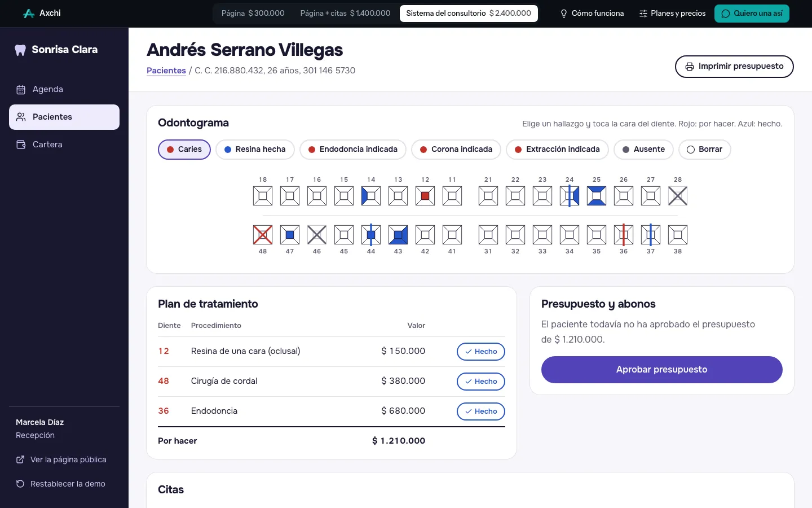Switch to Sistema del consultorio tab
Viewport: 812px width, 508px height.
tap(469, 14)
